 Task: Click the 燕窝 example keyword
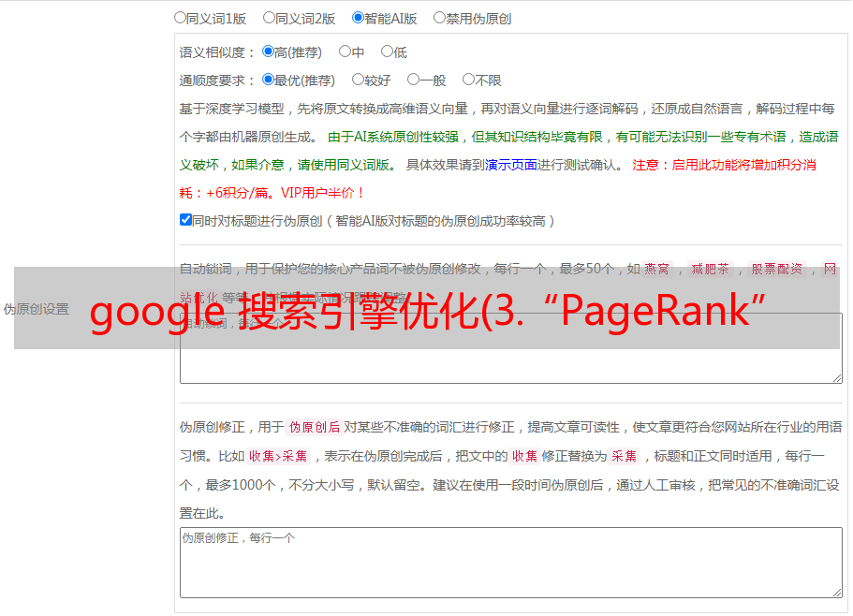click(656, 269)
